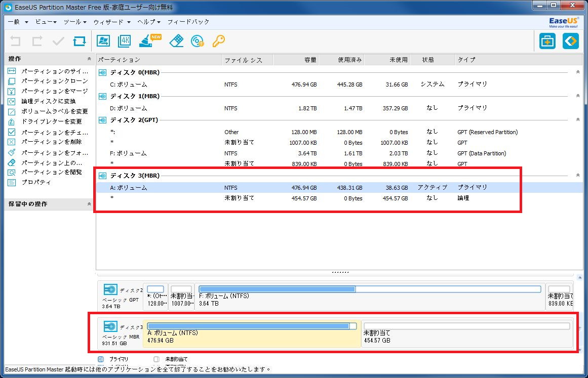Open the 一般 menu
Screen dimensions: 588x378
18,22
